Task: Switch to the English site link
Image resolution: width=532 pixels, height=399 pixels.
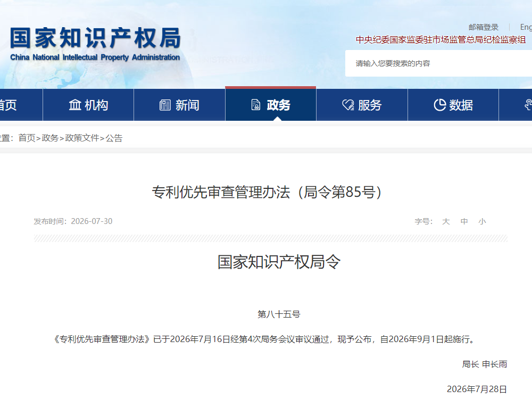Action: [x=526, y=27]
